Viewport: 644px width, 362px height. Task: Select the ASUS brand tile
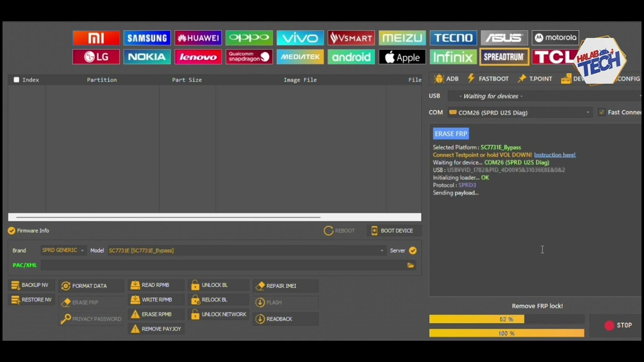[x=504, y=38]
